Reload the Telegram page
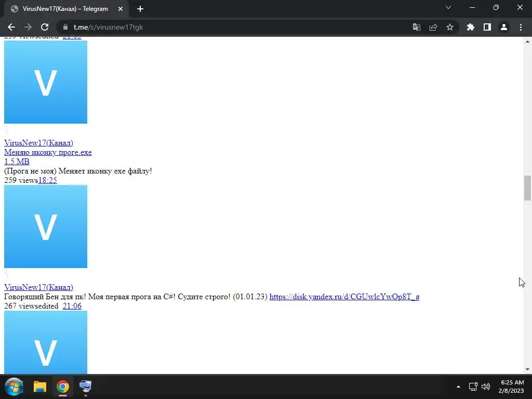Image resolution: width=532 pixels, height=399 pixels. pyautogui.click(x=45, y=27)
